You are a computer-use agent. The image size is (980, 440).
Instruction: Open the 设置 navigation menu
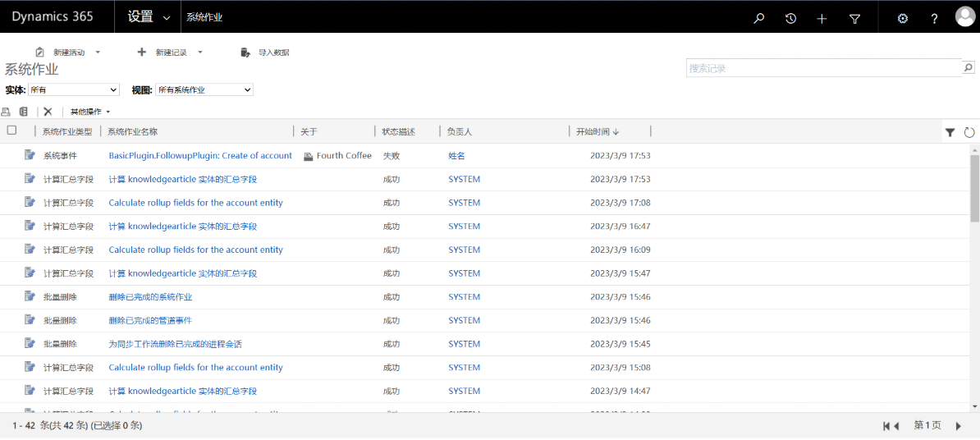coord(149,17)
